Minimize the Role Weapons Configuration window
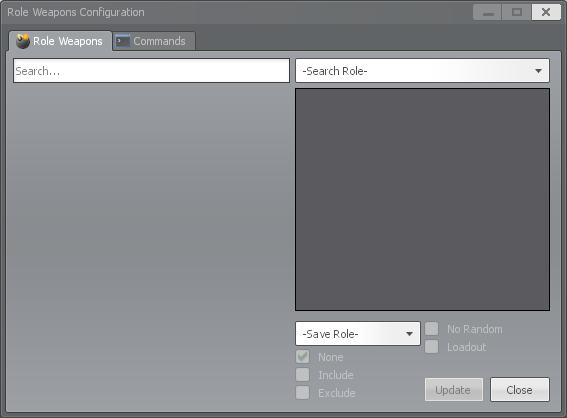 (x=487, y=12)
